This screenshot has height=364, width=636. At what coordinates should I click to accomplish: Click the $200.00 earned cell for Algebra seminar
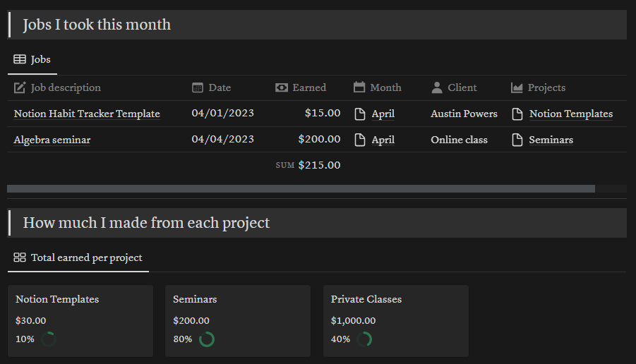pos(319,140)
